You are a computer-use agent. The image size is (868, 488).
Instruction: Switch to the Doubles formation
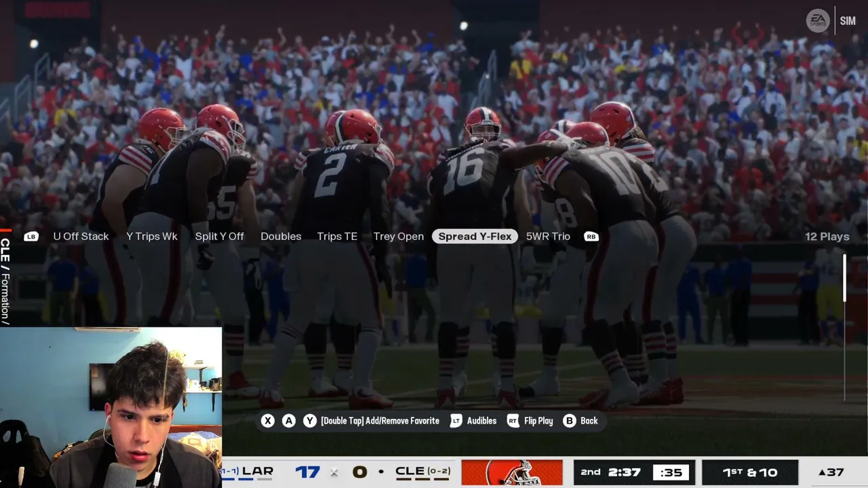[281, 237]
